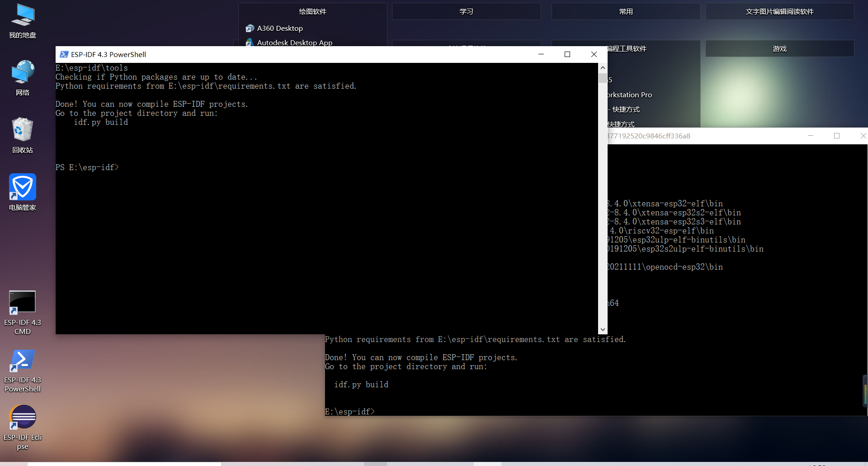
Task: Click the A360 Desktop icon in 绘图软件 group
Action: click(250, 29)
